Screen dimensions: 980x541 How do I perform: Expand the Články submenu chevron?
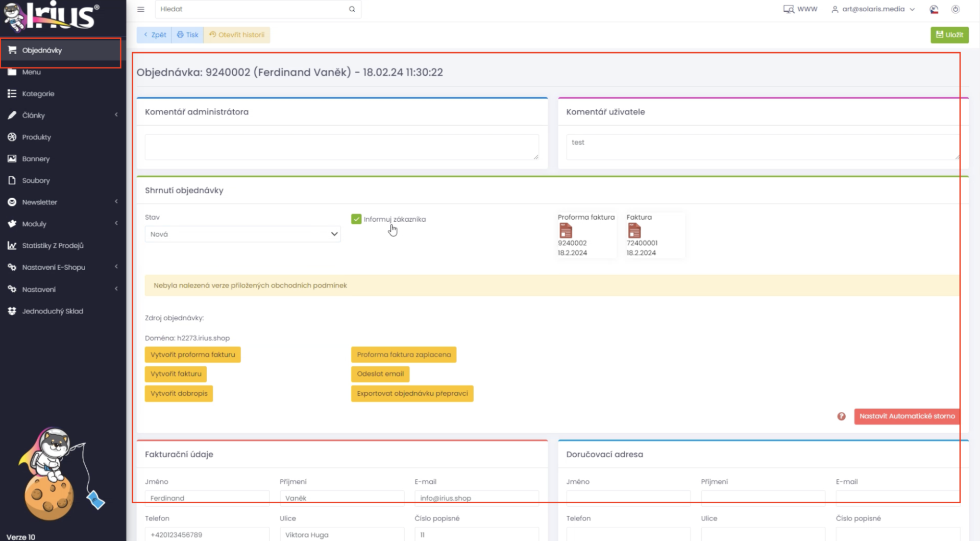(x=116, y=115)
